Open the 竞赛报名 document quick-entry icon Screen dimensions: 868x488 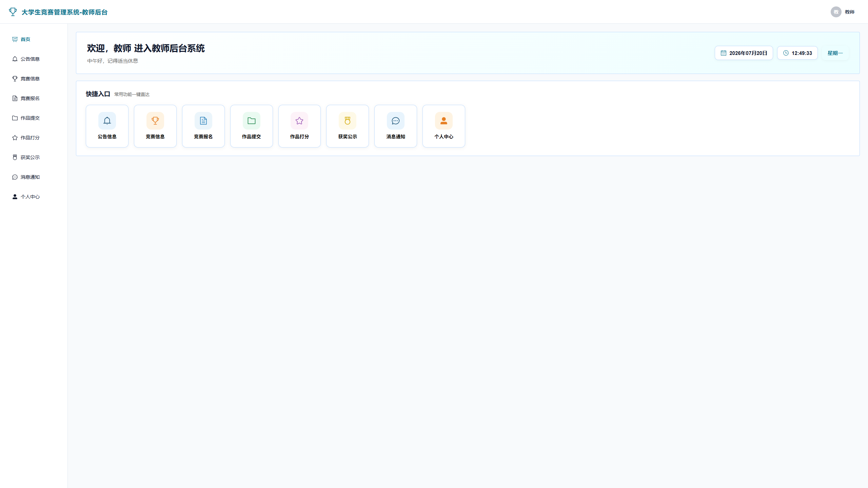pos(203,121)
